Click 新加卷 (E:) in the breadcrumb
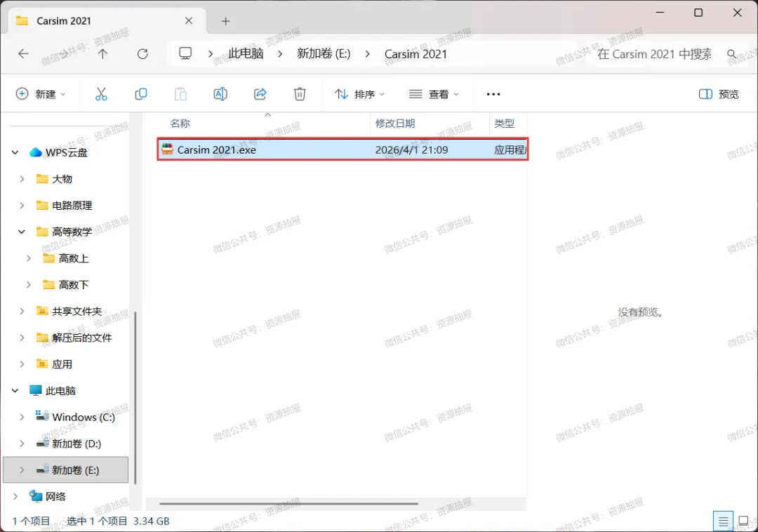Image resolution: width=758 pixels, height=532 pixels. tap(324, 53)
